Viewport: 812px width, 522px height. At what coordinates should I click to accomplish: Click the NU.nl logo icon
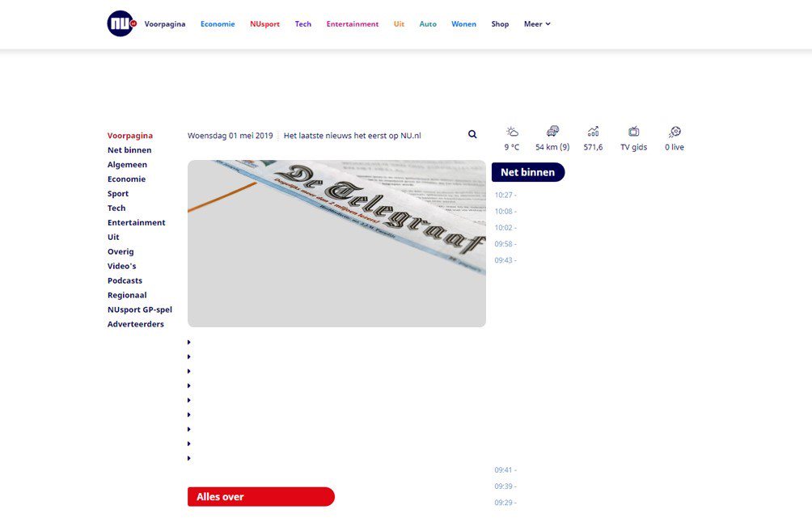(x=121, y=23)
